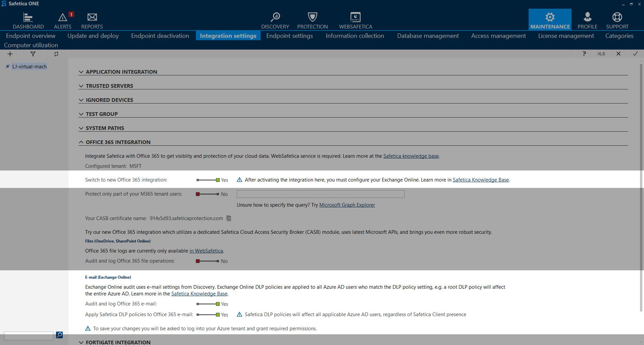Viewport: 644px width, 345px height.
Task: Open the Microsoft Graph Explorer link
Action: [347, 205]
